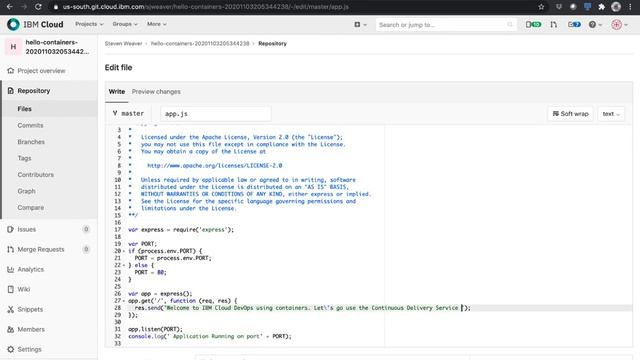This screenshot has height=360, width=640.
Task: Open Compare in repository submenu
Action: click(x=31, y=207)
